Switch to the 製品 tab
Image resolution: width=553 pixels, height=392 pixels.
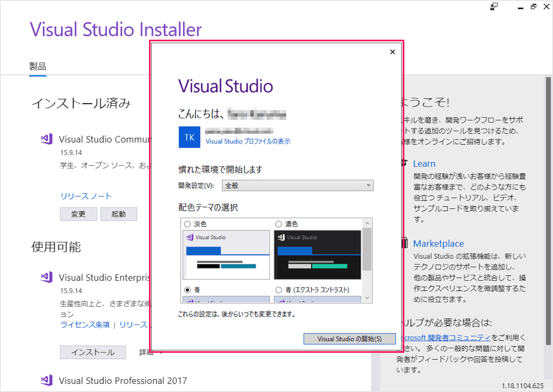[x=38, y=66]
